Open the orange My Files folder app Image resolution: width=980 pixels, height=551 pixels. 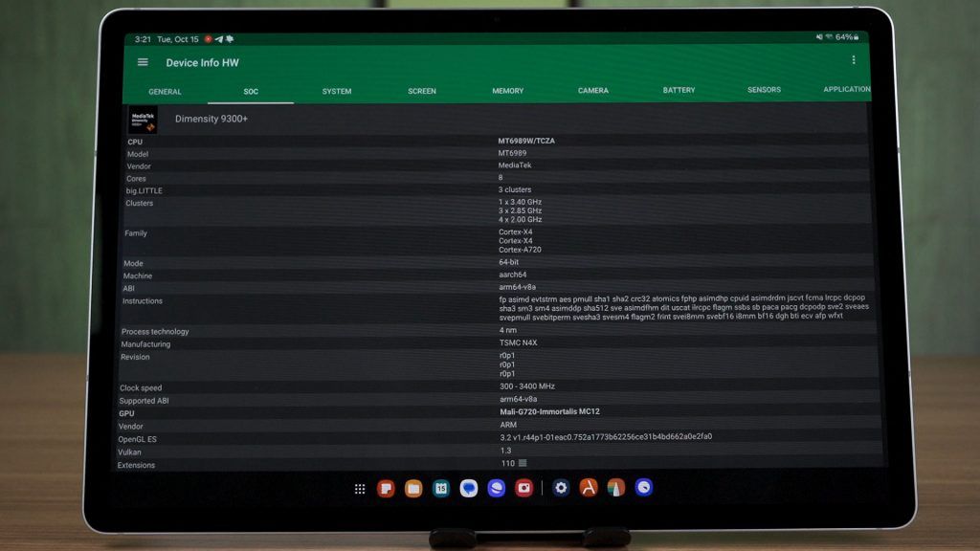[x=413, y=488]
